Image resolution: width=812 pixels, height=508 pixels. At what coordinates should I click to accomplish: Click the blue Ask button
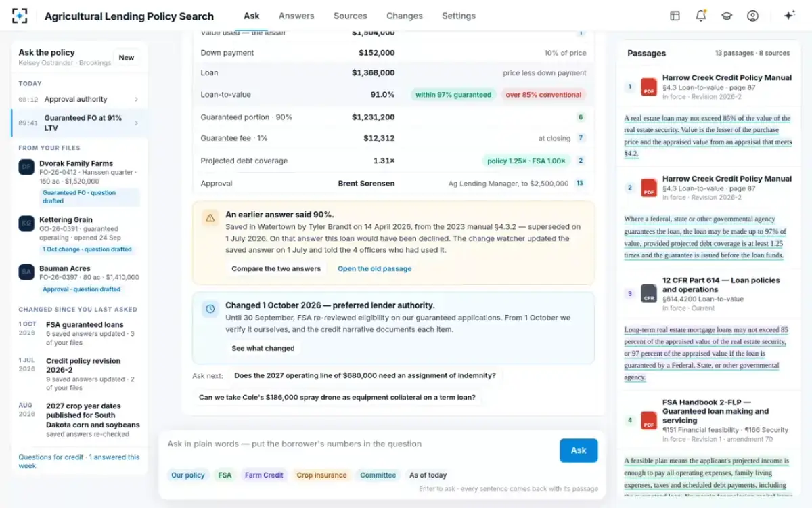coord(579,450)
